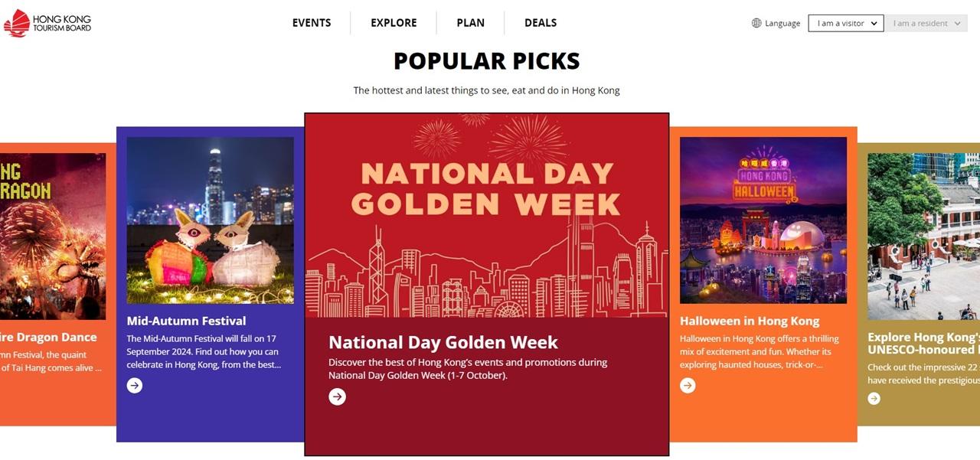Click the arrow icon on the UNESCO-honoured card
The height and width of the screenshot is (460, 980).
[x=874, y=398]
